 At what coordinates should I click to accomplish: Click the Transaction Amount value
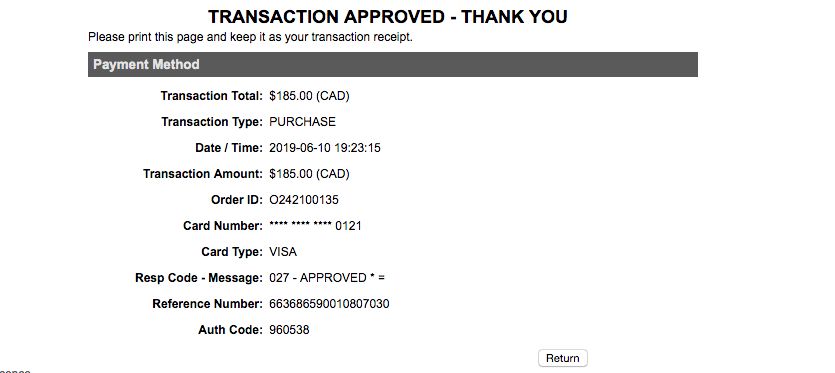pyautogui.click(x=309, y=174)
